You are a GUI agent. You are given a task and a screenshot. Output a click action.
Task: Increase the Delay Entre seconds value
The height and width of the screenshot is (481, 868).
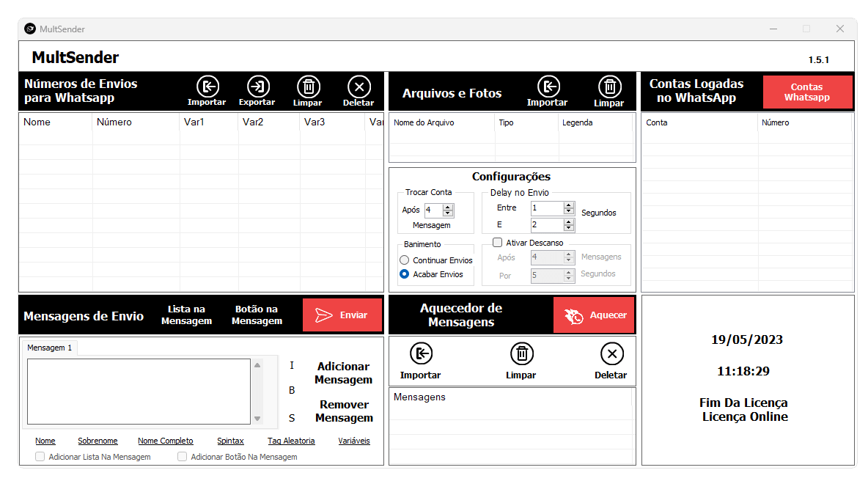click(568, 205)
